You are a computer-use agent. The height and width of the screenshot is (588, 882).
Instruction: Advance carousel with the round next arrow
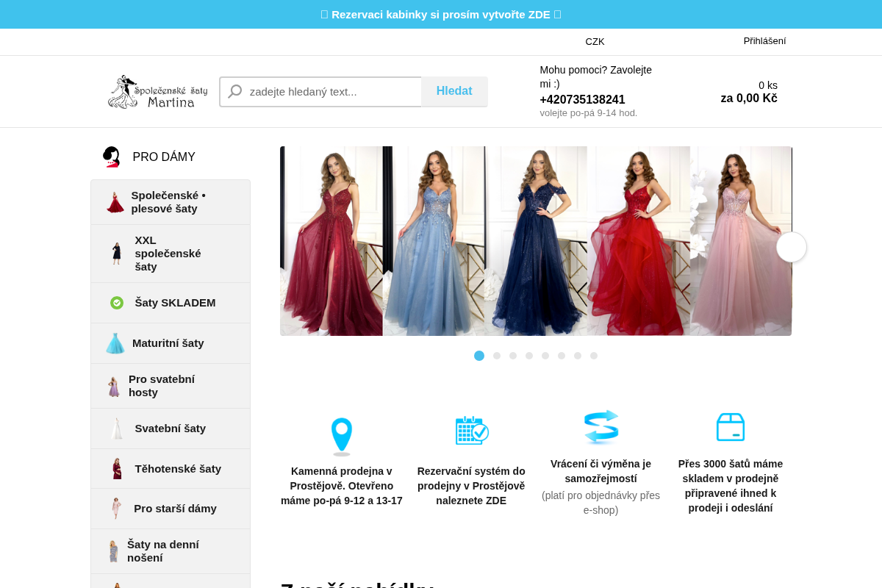pyautogui.click(x=792, y=247)
